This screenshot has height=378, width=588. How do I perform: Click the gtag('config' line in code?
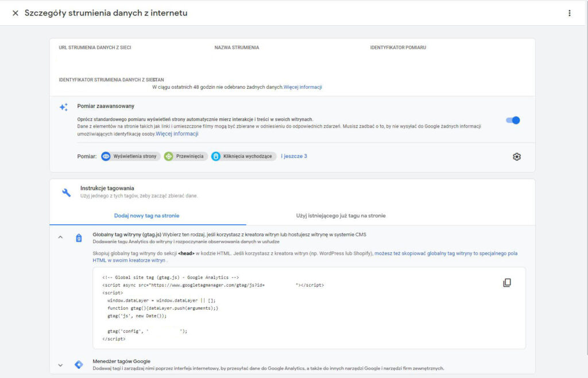pyautogui.click(x=147, y=331)
